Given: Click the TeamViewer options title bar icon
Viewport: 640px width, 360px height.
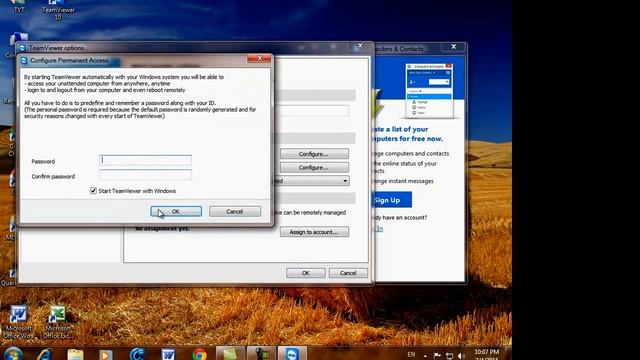Looking at the screenshot, I should pos(22,48).
